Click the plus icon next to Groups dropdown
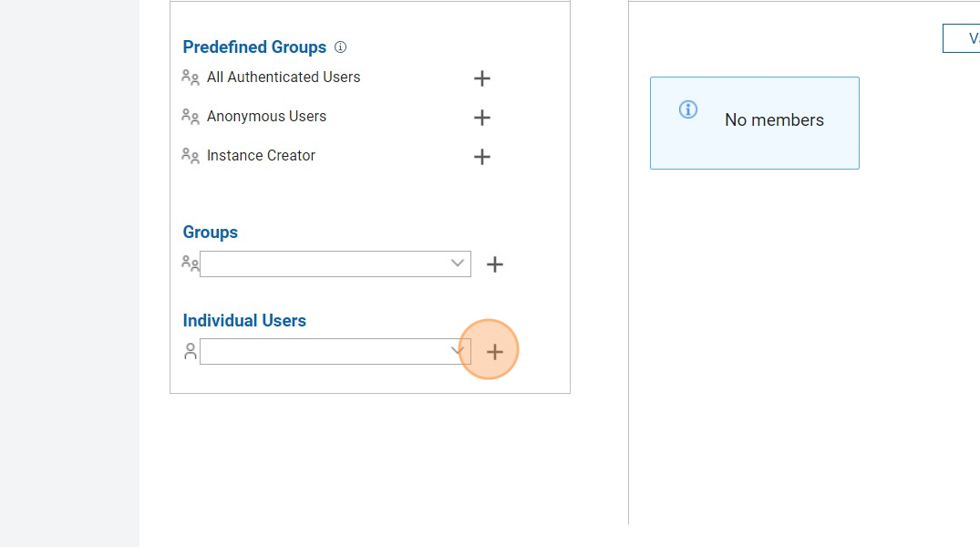This screenshot has height=548, width=980. pyautogui.click(x=495, y=264)
